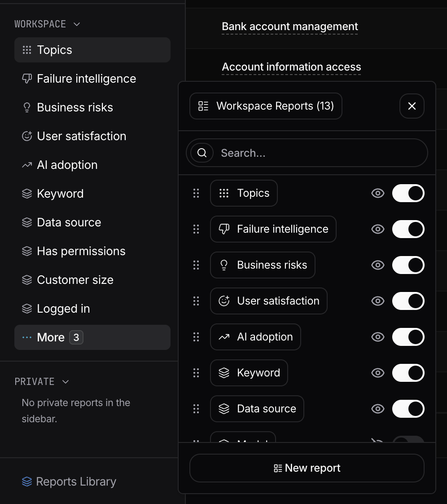
Task: Click the drag handle beside User satisfaction
Action: (196, 301)
